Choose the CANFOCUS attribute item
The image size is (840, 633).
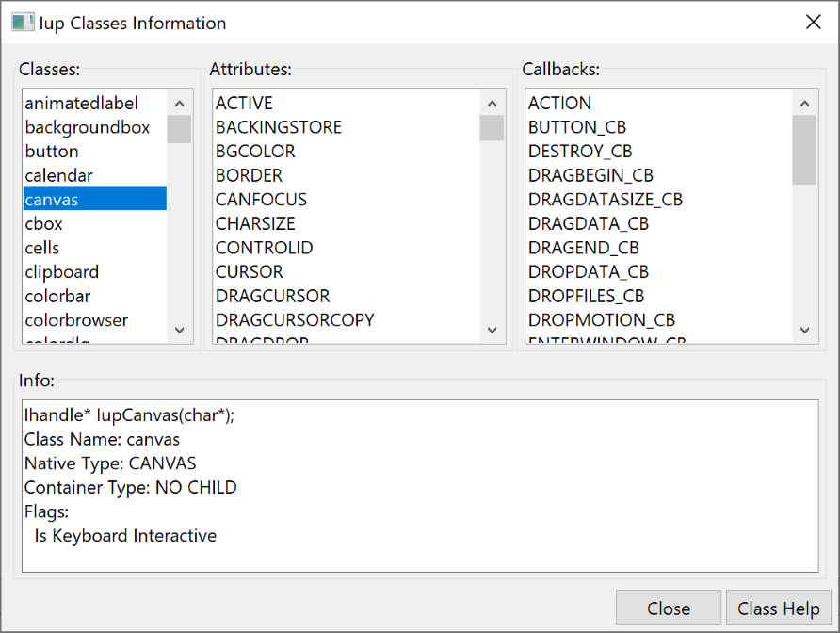(261, 200)
